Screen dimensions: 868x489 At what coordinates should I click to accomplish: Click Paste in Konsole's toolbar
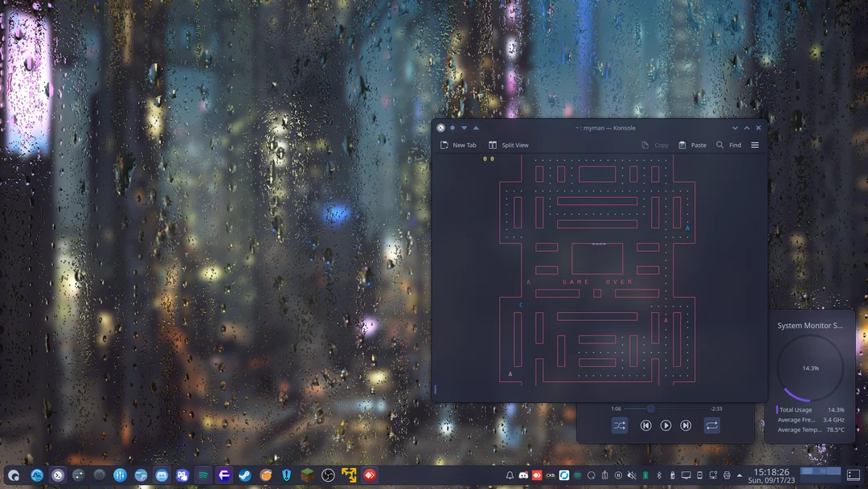coord(692,145)
